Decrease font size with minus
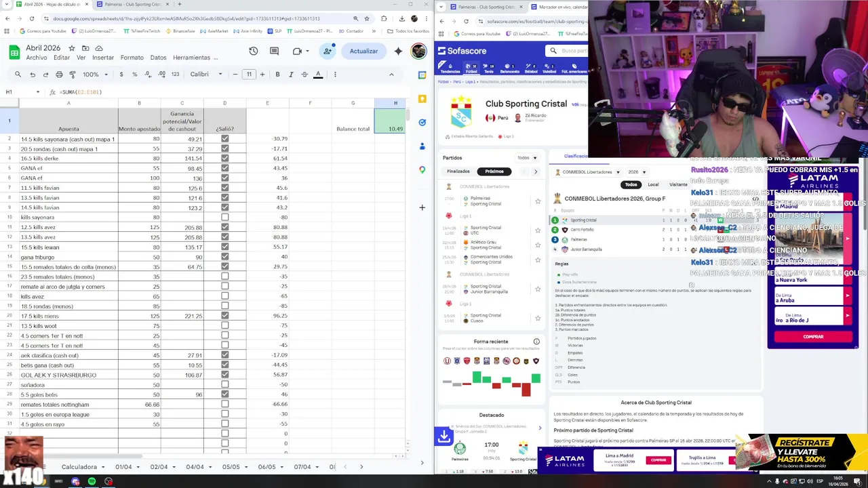The height and width of the screenshot is (488, 868). (235, 75)
